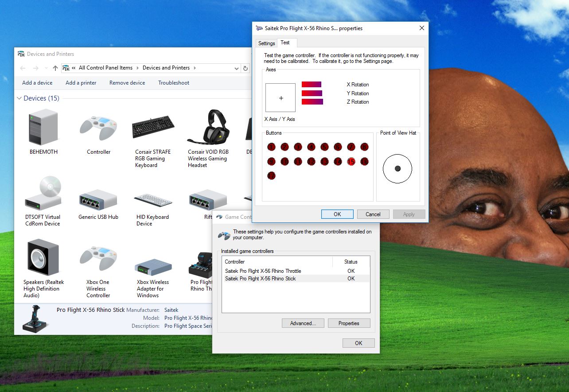Expand the chevron after All Control Panel Items
The width and height of the screenshot is (569, 392).
[138, 68]
